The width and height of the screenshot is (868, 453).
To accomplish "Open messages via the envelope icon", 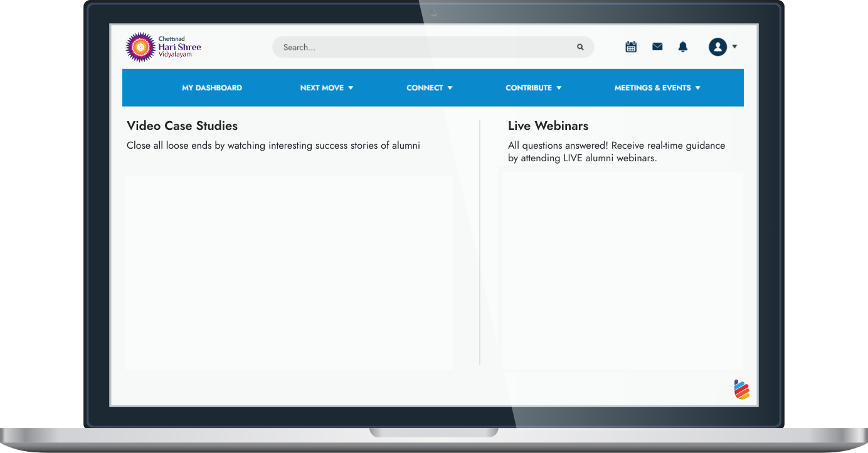I will 657,46.
